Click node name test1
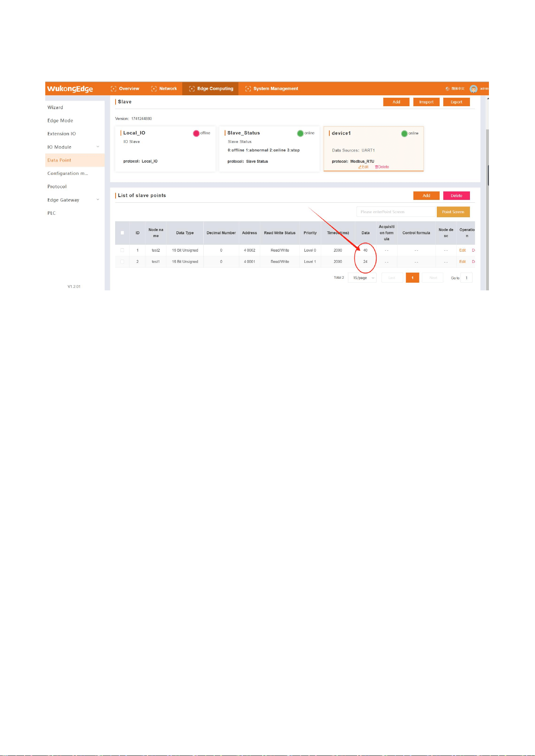The width and height of the screenshot is (535, 756). point(156,262)
